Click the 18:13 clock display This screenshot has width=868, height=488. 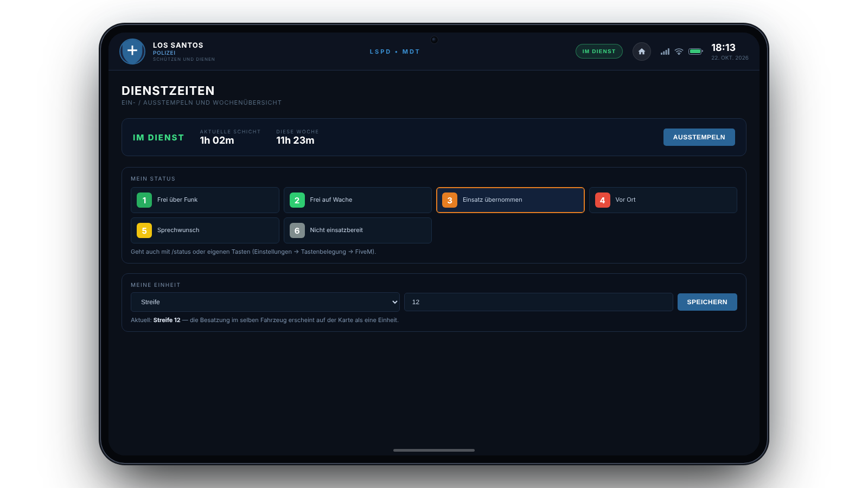[x=723, y=48]
